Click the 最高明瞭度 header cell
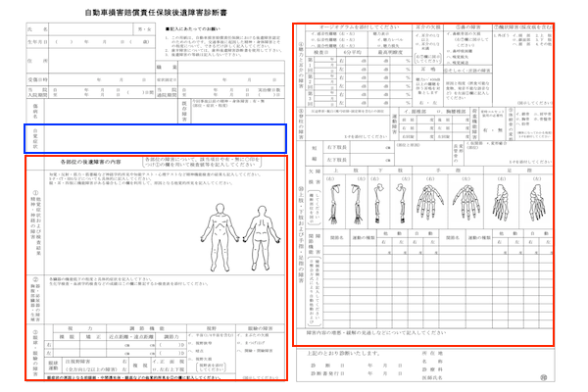The width and height of the screenshot is (588, 392). pyautogui.click(x=390, y=53)
